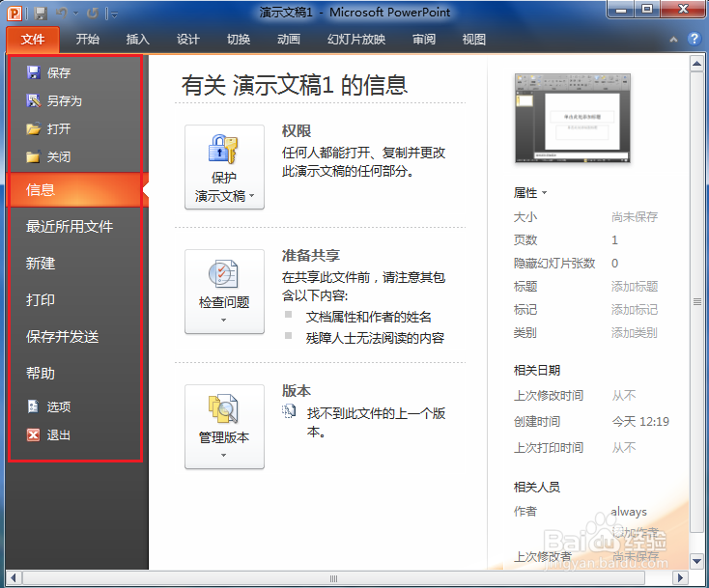709x588 pixels.
Task: Open the 保护演示文稿 dropdown button
Action: pyautogui.click(x=224, y=167)
